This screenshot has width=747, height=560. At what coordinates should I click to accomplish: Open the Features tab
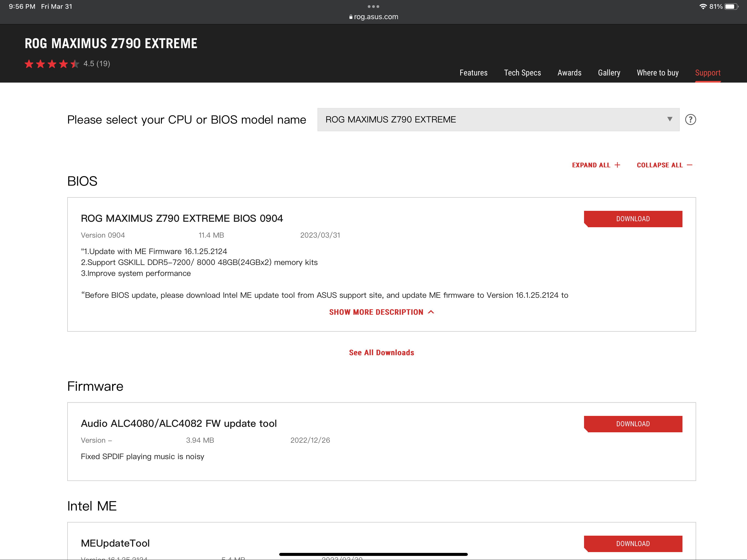[x=473, y=73]
